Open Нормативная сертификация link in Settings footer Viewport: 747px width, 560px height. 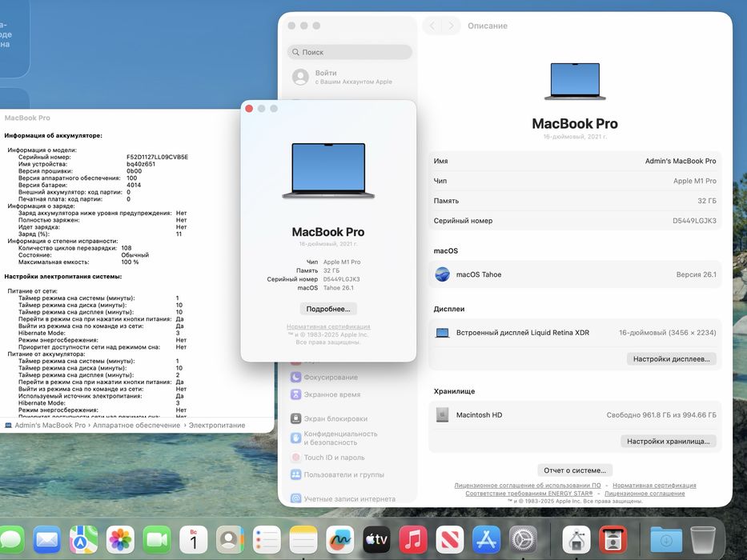coord(654,486)
